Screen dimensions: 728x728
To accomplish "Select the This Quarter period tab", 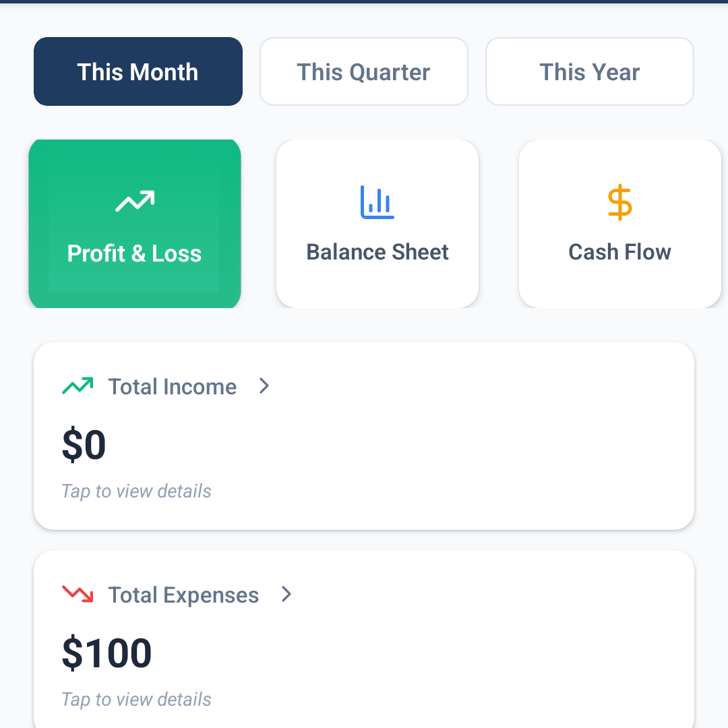I will tap(363, 72).
